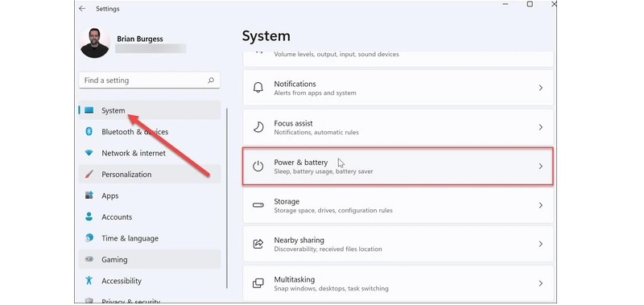Open the Storage chevron arrow
The height and width of the screenshot is (305, 644).
tap(540, 205)
